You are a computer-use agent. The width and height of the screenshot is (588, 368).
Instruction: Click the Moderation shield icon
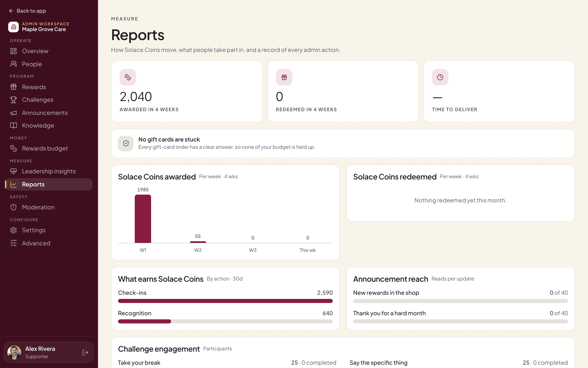coord(13,207)
